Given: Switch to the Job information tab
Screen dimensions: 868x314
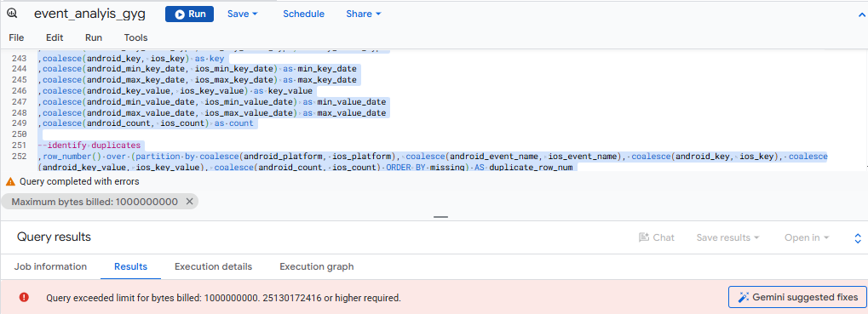Looking at the screenshot, I should [x=50, y=266].
